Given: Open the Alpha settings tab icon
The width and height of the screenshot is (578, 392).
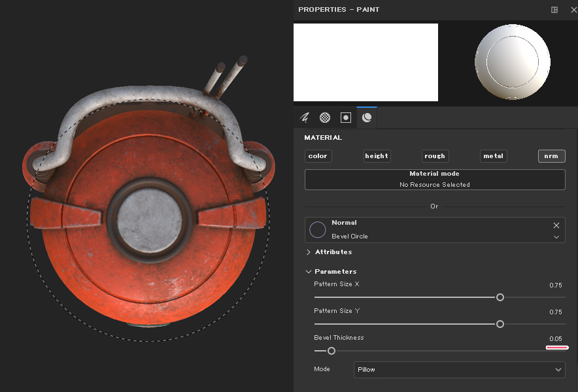Looking at the screenshot, I should click(325, 118).
